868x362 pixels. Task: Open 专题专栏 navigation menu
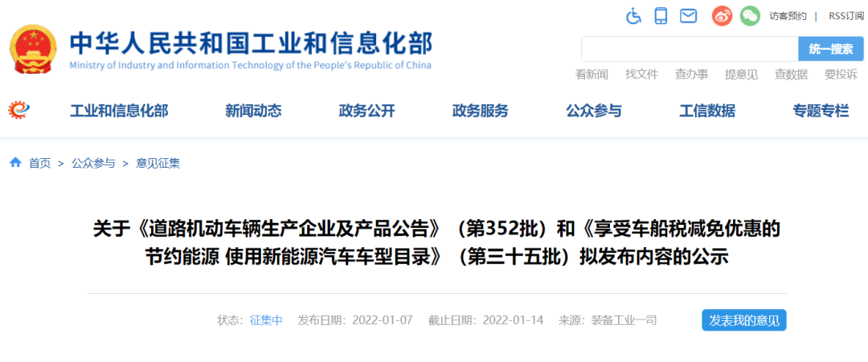pos(821,111)
